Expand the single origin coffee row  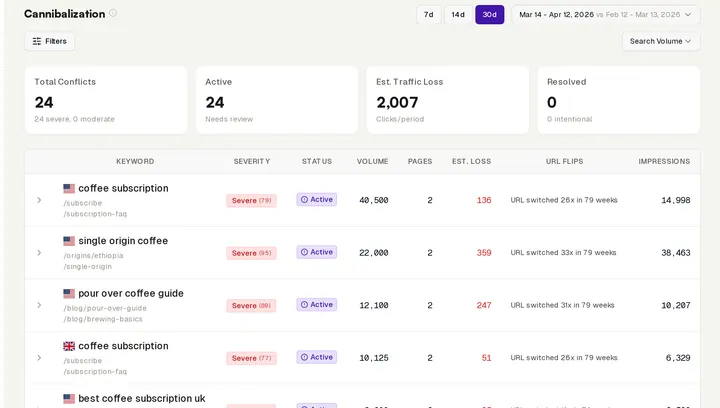pos(39,253)
